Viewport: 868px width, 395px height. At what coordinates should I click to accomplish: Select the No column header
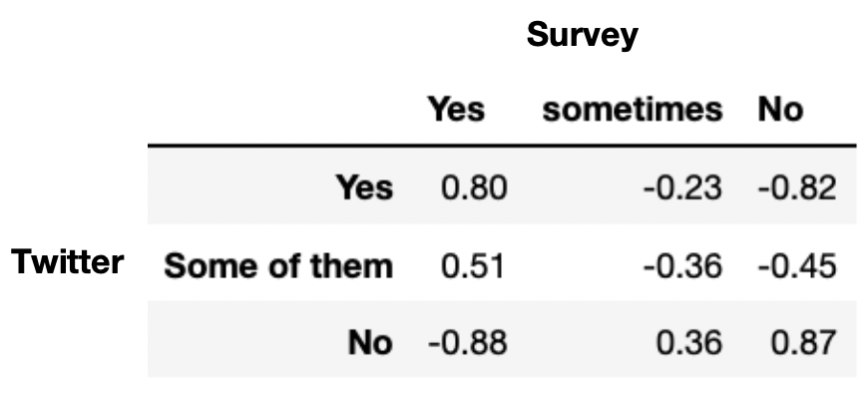780,110
